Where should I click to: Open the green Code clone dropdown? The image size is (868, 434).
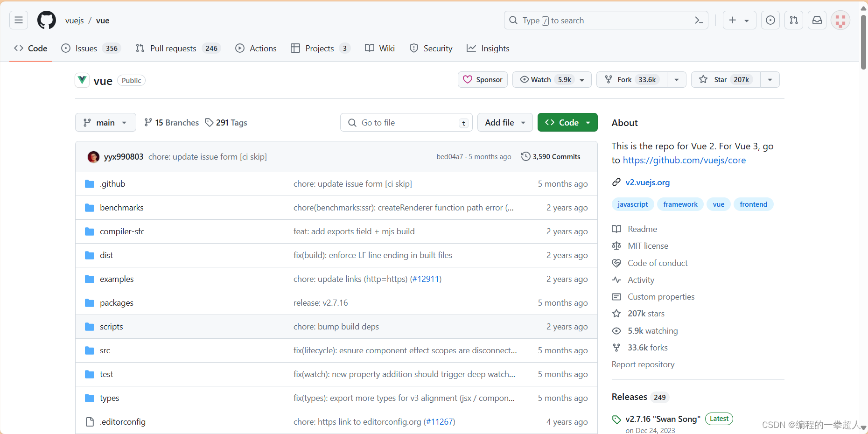point(567,122)
